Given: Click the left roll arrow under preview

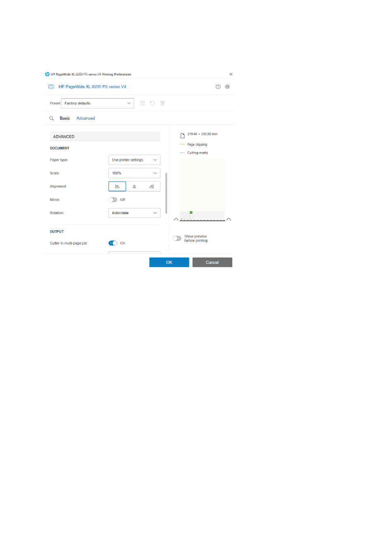Looking at the screenshot, I should (176, 219).
